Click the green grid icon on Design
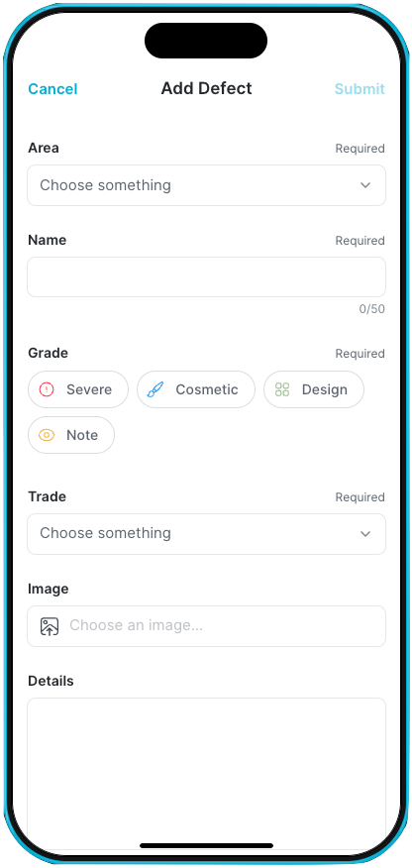This screenshot has width=412, height=868. (x=282, y=389)
